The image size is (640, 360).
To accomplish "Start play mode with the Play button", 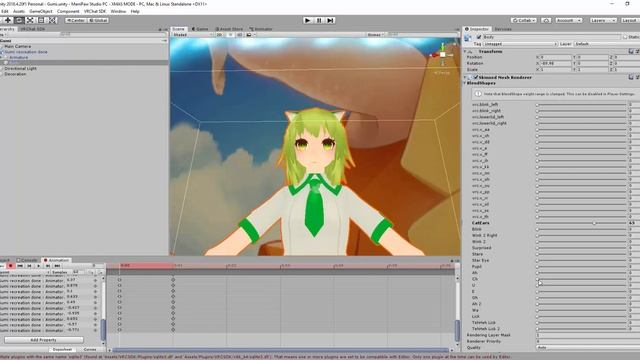I will click(x=308, y=20).
